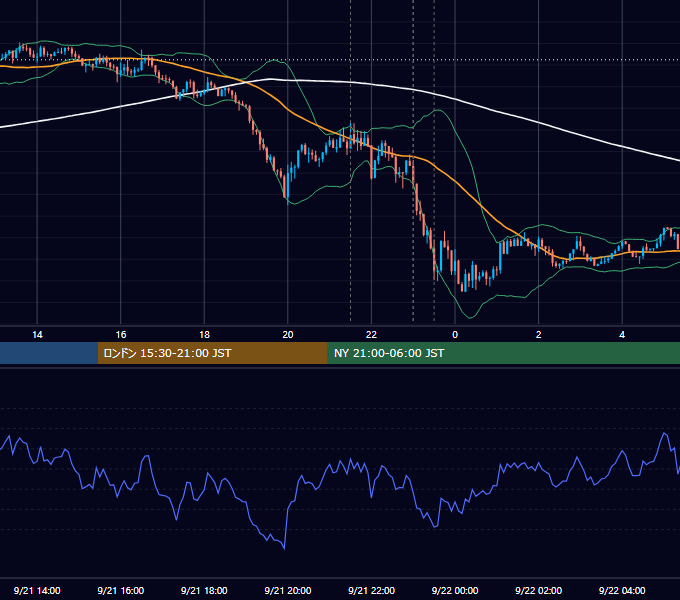Select the ロンドン 15:30-21:00 JST session bar
The width and height of the screenshot is (680, 600).
point(212,353)
